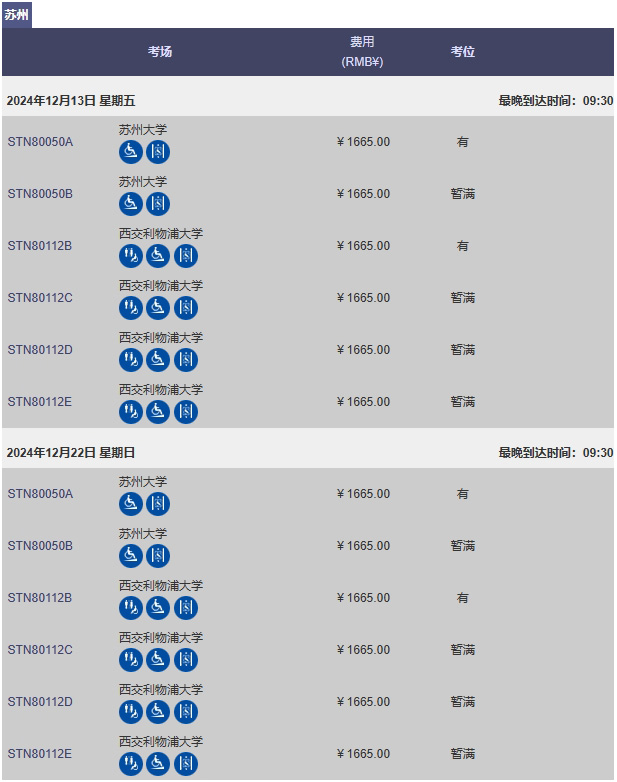Click restroom icon for STN80112B on December 13
Image resolution: width=617 pixels, height=782 pixels.
131,256
